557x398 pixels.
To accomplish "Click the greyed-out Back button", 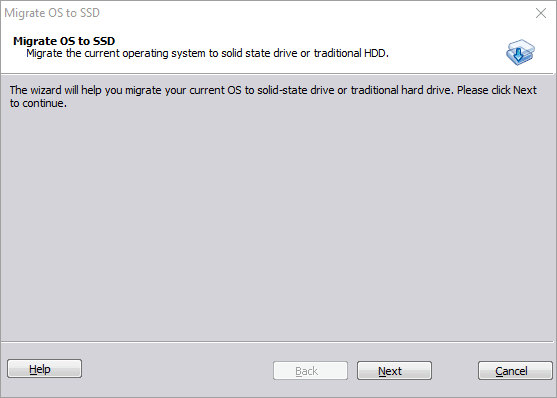I will (x=310, y=371).
